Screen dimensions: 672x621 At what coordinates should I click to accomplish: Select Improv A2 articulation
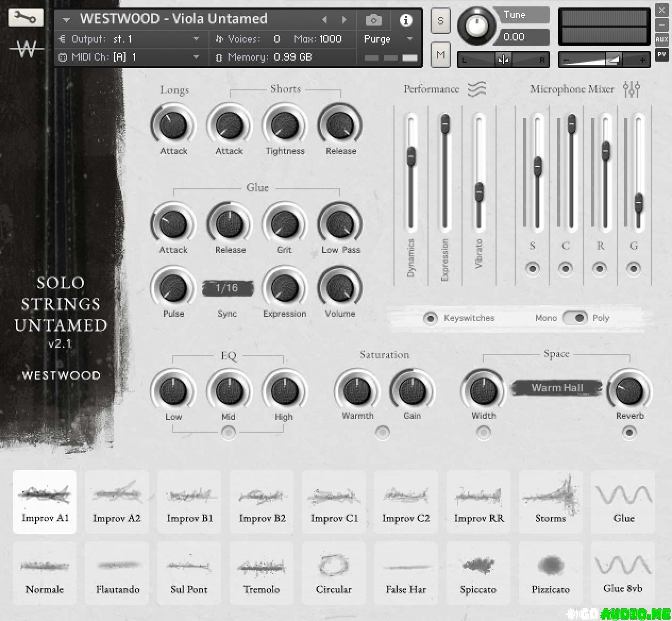click(117, 501)
